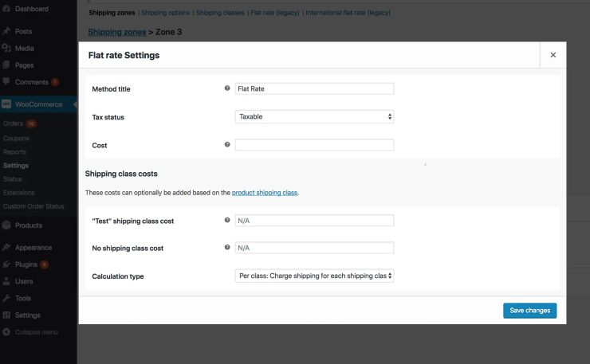590x364 pixels.
Task: Open Comments in the sidebar menu
Action: pos(32,82)
